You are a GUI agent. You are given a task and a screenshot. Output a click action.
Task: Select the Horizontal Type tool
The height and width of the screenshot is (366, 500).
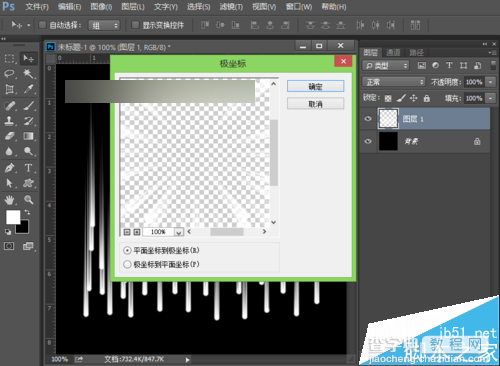tap(28, 168)
